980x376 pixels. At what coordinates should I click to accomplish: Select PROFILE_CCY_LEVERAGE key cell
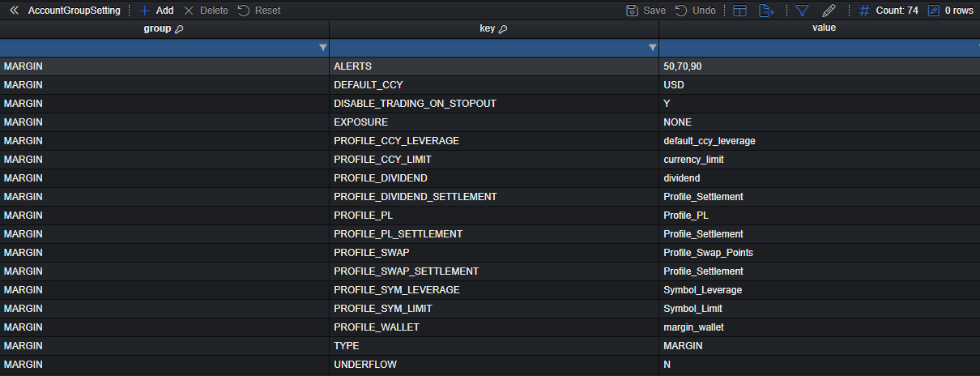point(494,141)
